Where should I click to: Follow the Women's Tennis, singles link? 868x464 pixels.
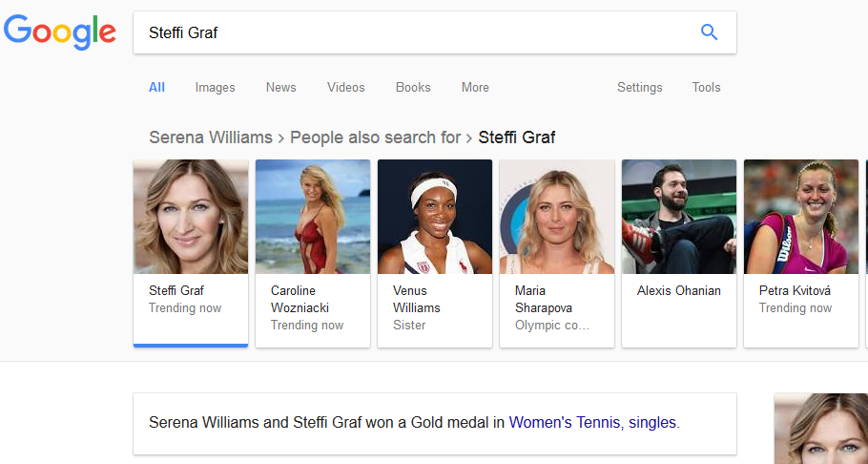[592, 422]
